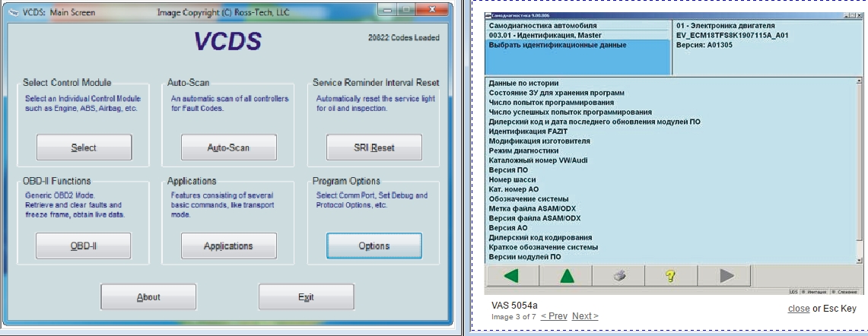868x336 pixels.
Task: Click the Exit button
Action: 306,297
